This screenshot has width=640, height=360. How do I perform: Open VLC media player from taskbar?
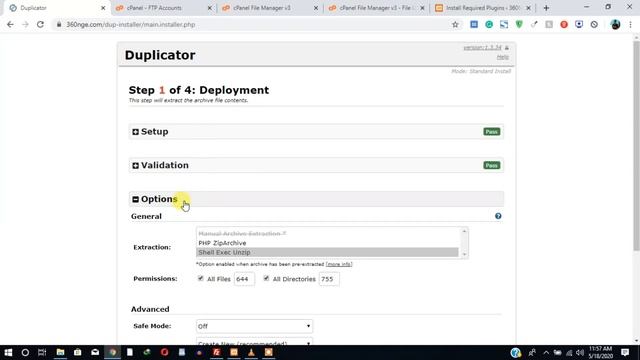(251, 352)
